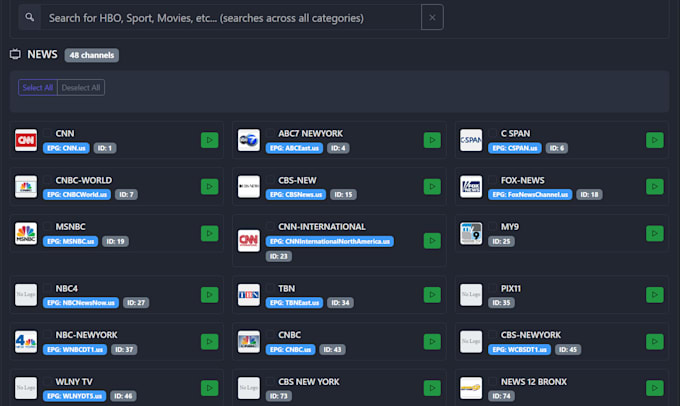Play the TBN channel
The height and width of the screenshot is (406, 680).
432,295
